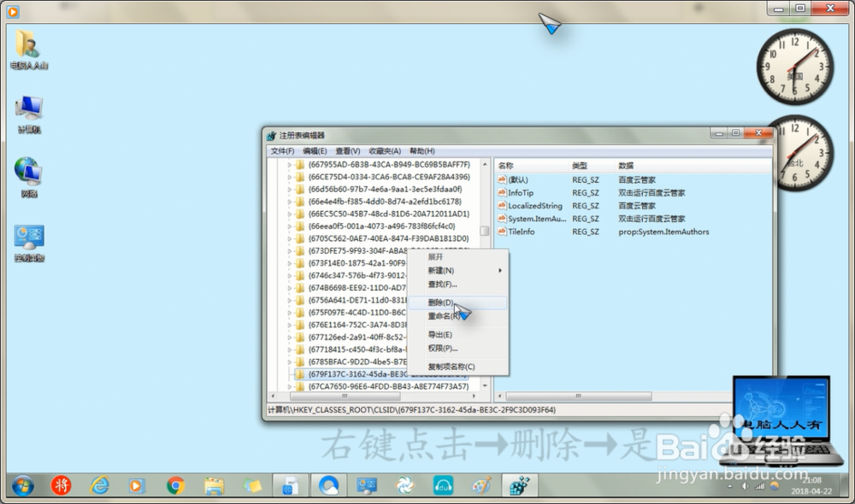Open the 编辑(E) menu
The height and width of the screenshot is (504, 855).
pyautogui.click(x=315, y=151)
